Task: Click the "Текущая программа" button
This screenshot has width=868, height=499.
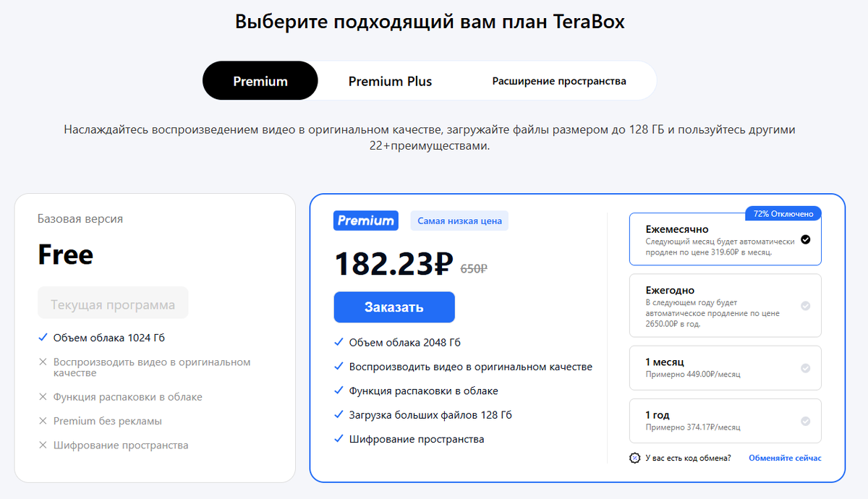Action: [x=112, y=302]
